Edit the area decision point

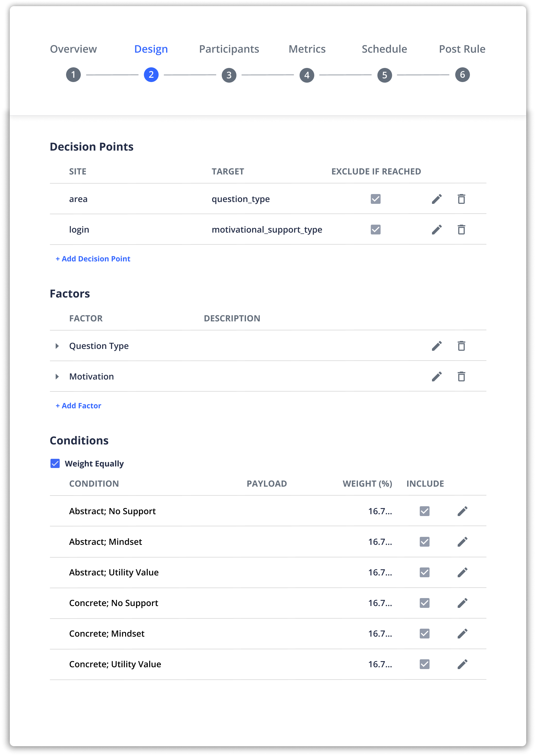[437, 199]
